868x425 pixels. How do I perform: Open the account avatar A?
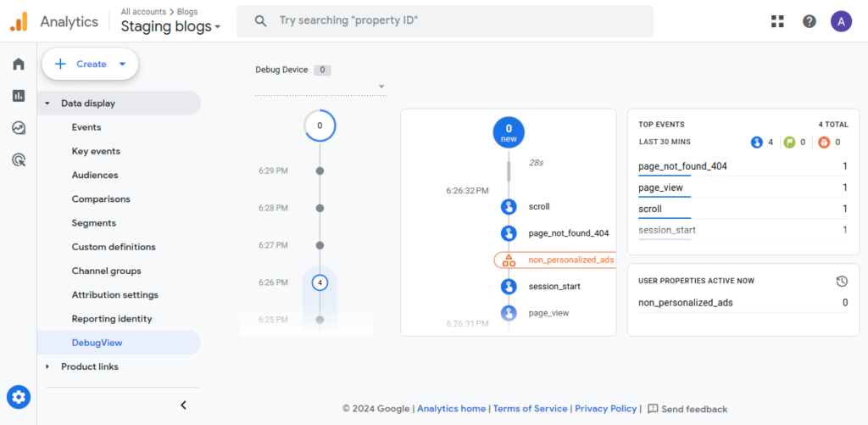pyautogui.click(x=841, y=21)
